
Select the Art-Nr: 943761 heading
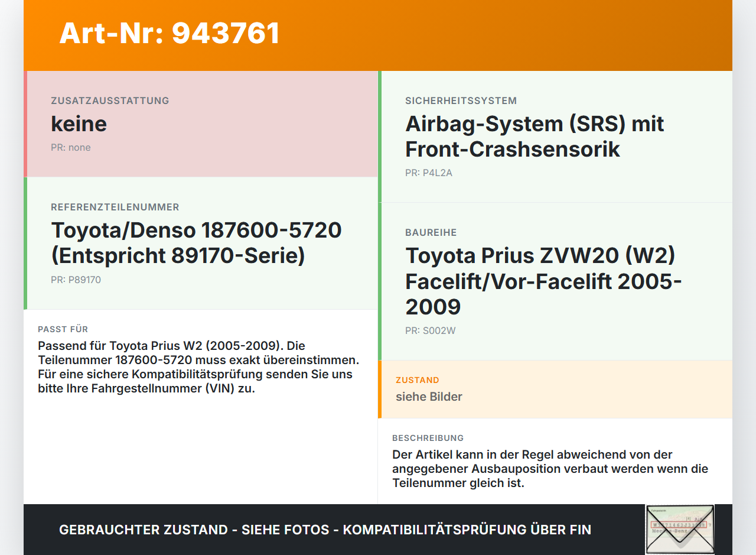point(170,33)
